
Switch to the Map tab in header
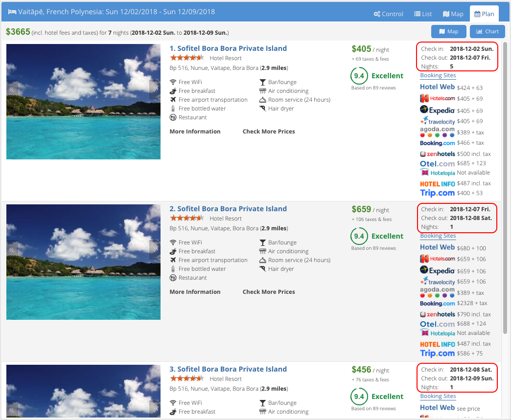[x=453, y=14]
